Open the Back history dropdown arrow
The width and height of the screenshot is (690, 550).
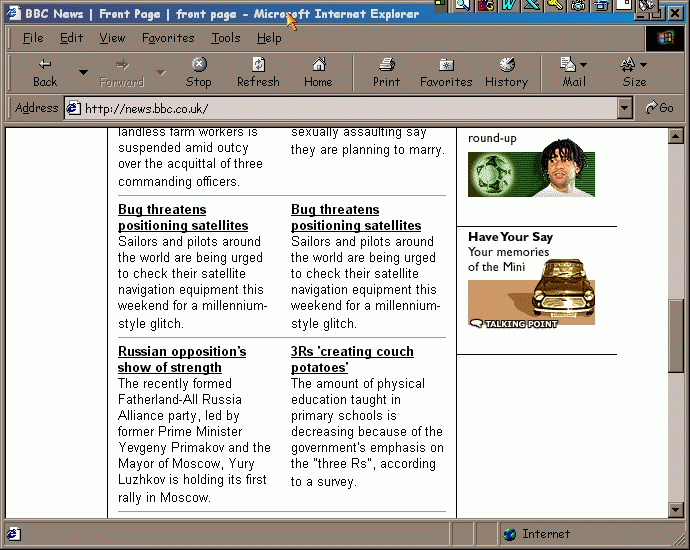click(83, 73)
